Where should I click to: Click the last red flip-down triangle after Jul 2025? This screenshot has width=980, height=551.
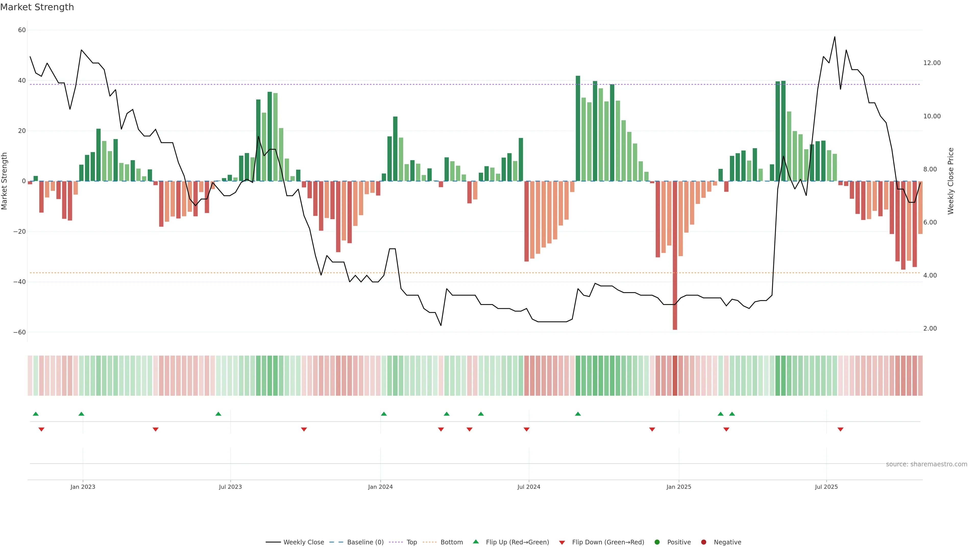(840, 429)
